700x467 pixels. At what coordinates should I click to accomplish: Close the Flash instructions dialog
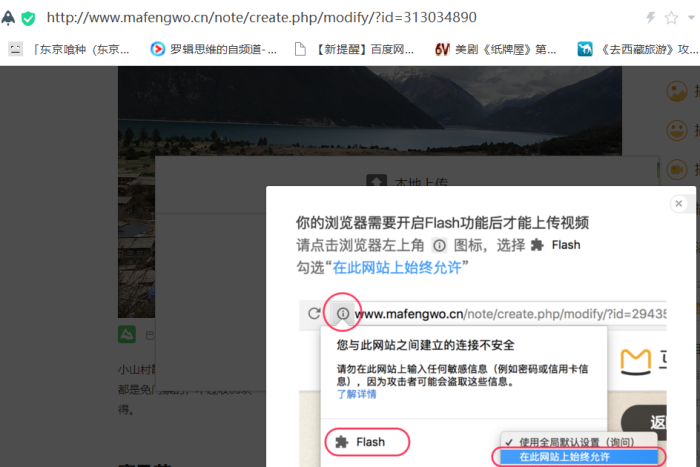679,204
